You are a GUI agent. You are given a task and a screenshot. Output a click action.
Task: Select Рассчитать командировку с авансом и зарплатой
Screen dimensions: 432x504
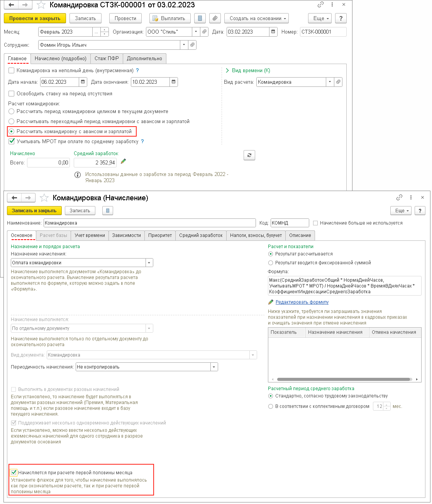(12, 131)
